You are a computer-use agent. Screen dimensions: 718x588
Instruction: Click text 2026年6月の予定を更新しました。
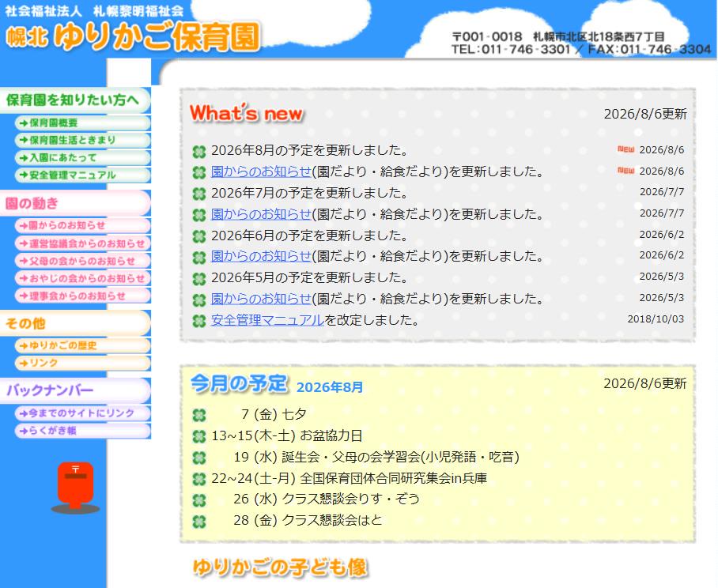(x=309, y=236)
